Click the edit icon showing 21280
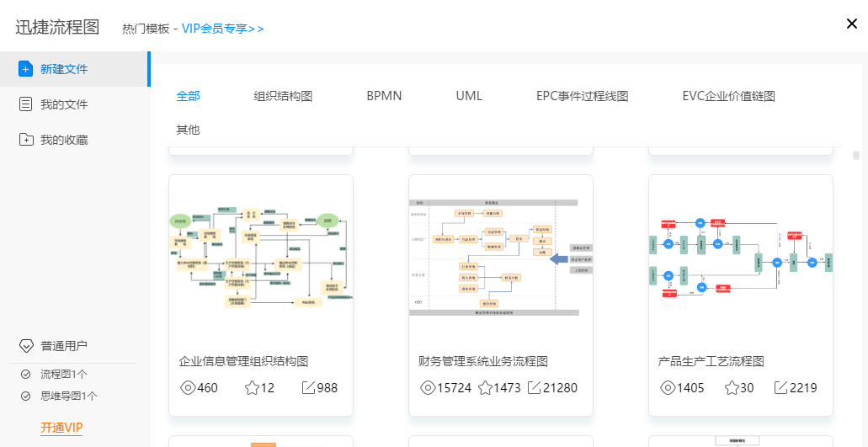The image size is (868, 447). (535, 388)
